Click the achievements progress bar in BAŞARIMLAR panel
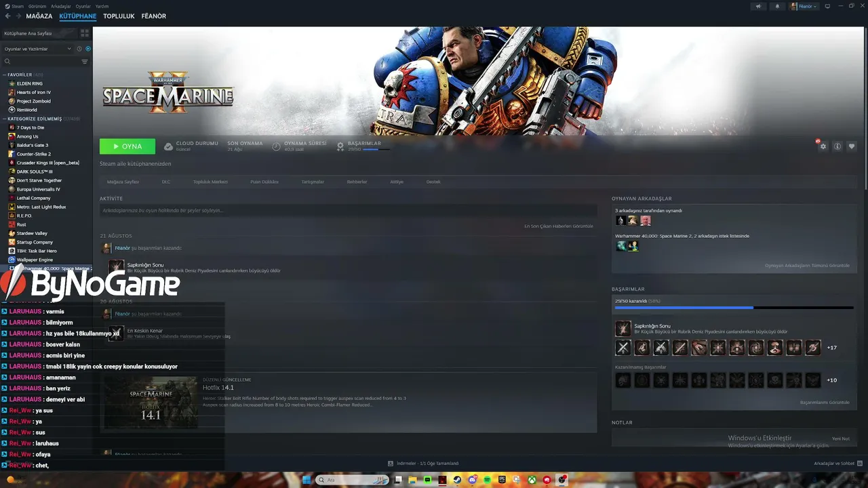This screenshot has width=868, height=488. coord(734,308)
